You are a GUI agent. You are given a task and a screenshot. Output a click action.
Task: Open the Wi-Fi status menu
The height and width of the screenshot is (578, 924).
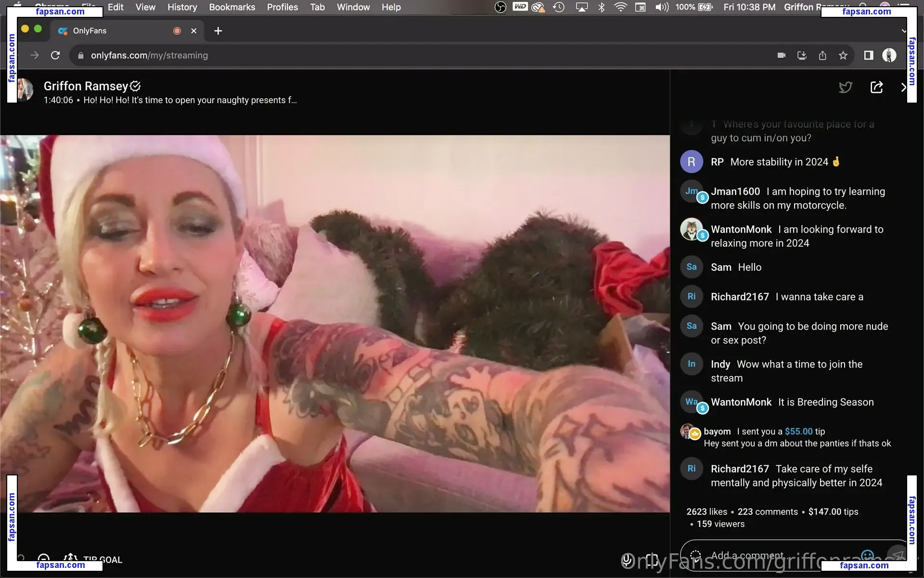pos(621,7)
